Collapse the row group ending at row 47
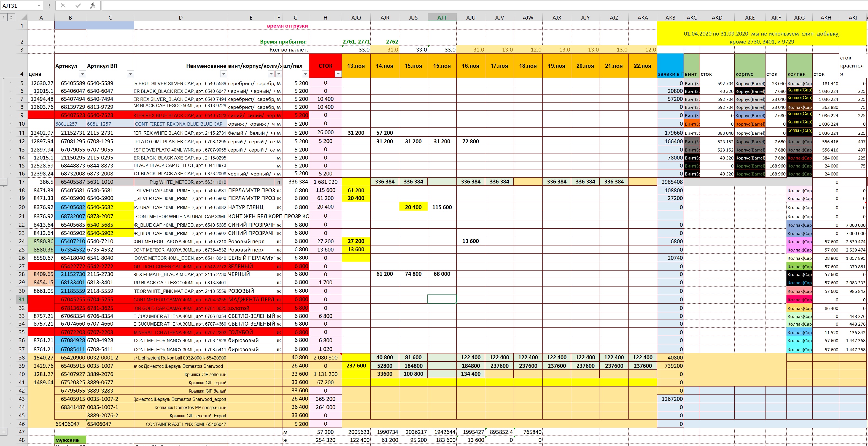Viewport: 868px width, 446px height. point(3,432)
